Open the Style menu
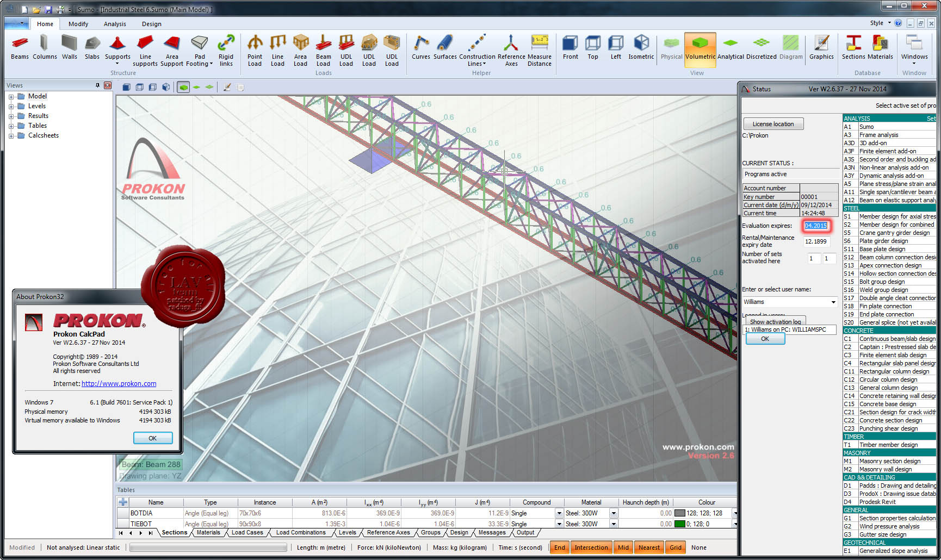The height and width of the screenshot is (560, 941). coord(880,23)
